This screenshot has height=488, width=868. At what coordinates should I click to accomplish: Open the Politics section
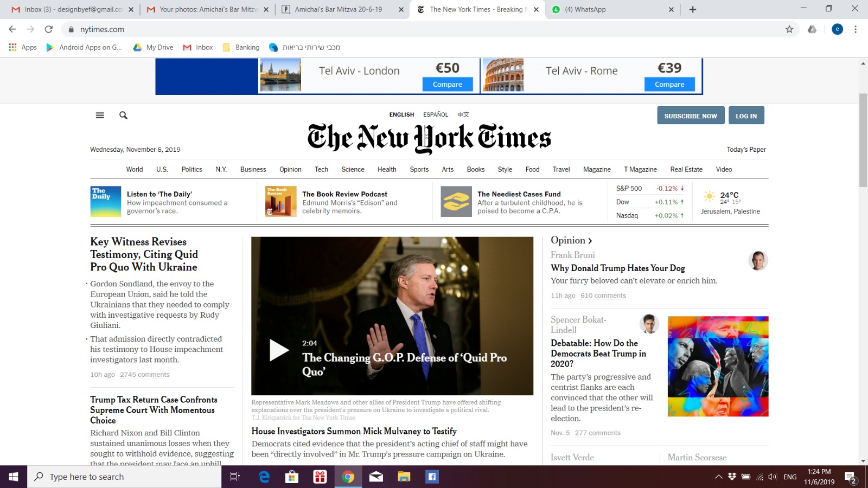click(x=192, y=169)
